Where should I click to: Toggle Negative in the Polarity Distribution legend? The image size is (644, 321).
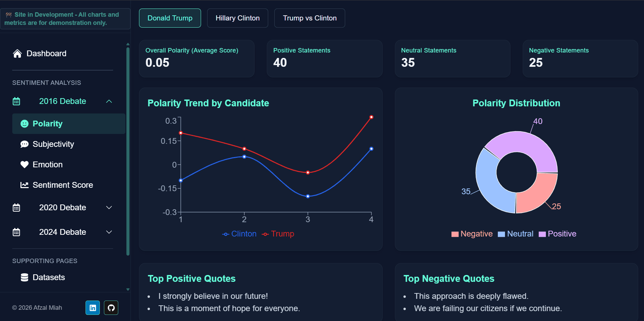[x=472, y=234]
